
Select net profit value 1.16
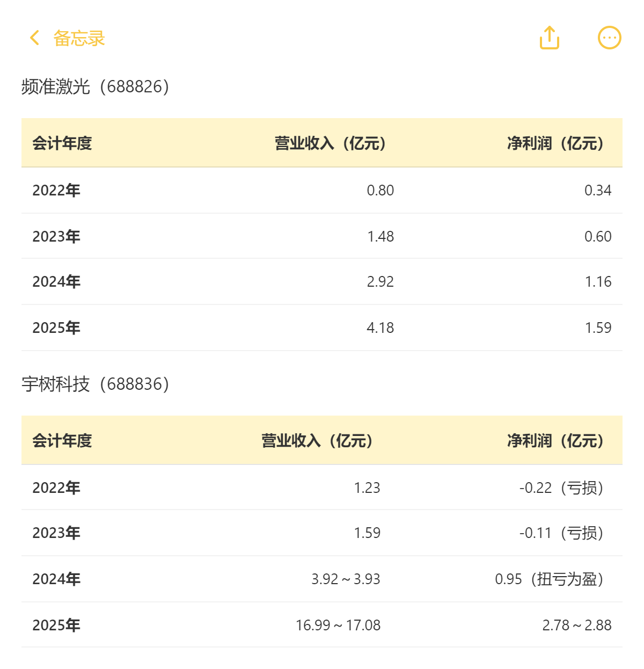tap(598, 281)
